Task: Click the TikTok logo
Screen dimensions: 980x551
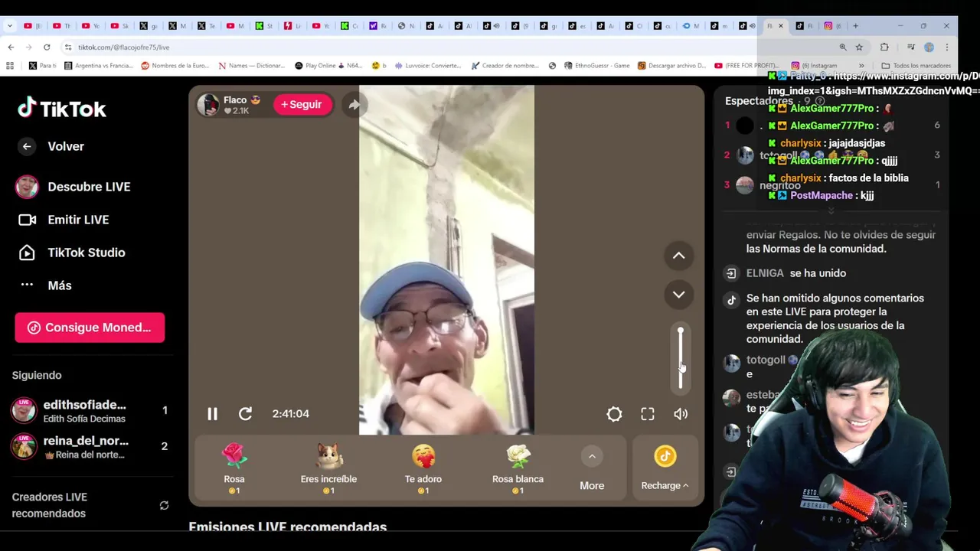Action: pos(62,109)
